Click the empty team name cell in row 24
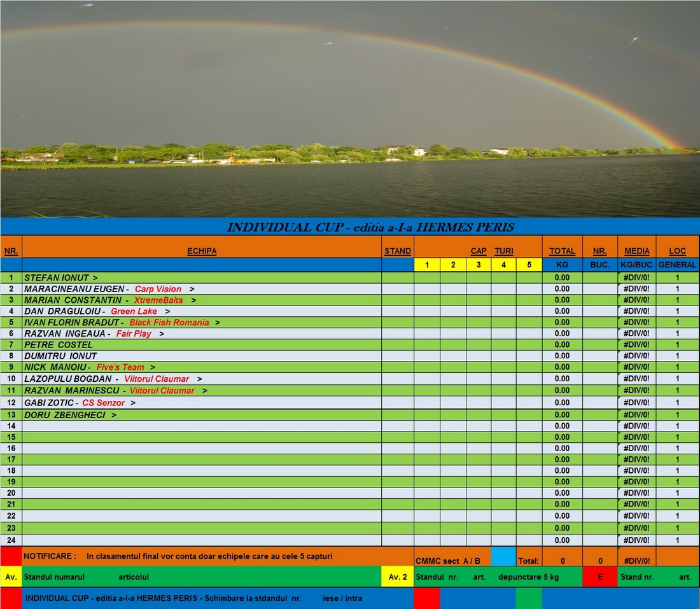700x609 pixels. (202, 540)
